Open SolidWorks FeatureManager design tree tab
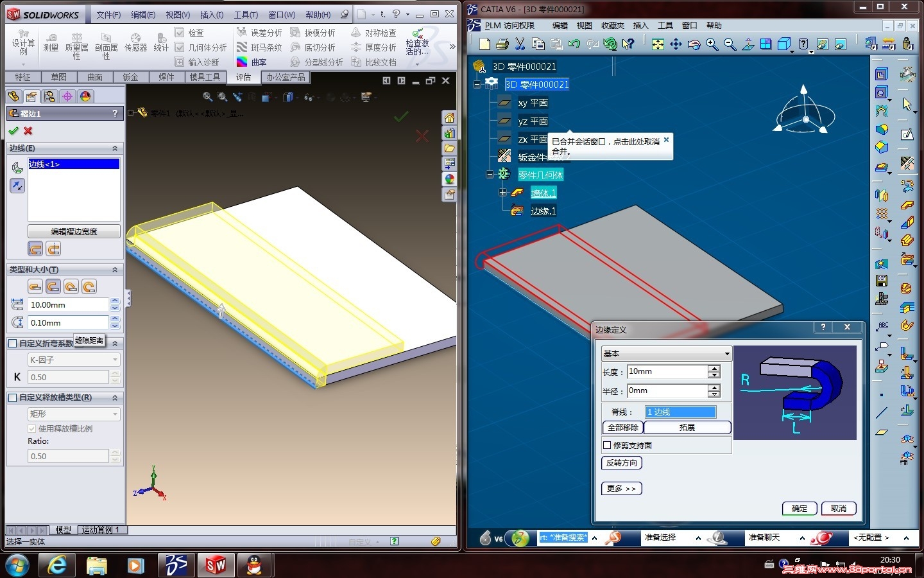Viewport: 924px width, 578px height. [13, 96]
